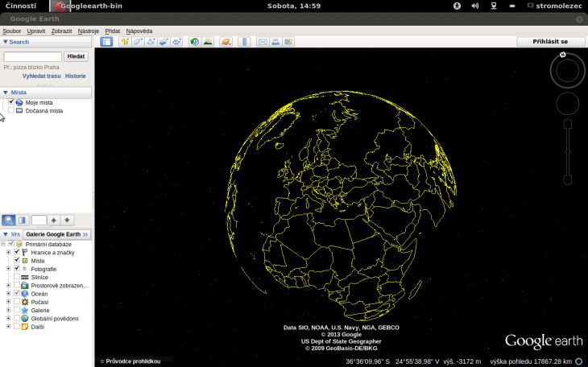
Task: Collapse the Místa panel triangle
Action: pos(6,93)
